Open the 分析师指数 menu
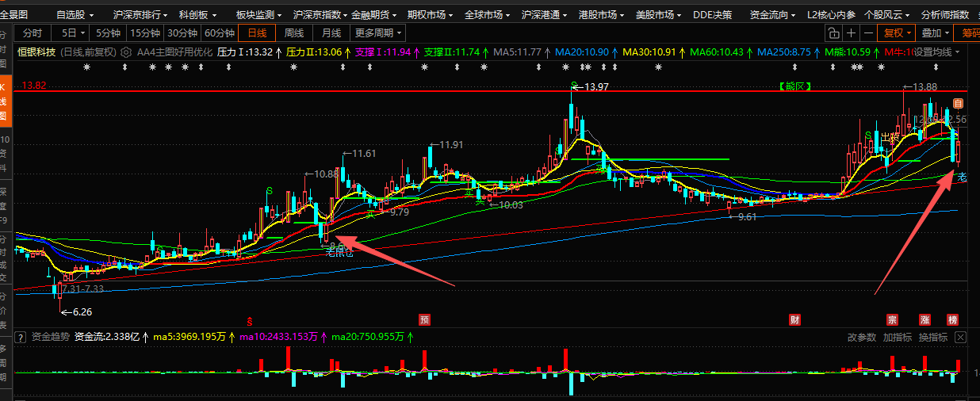 click(944, 14)
